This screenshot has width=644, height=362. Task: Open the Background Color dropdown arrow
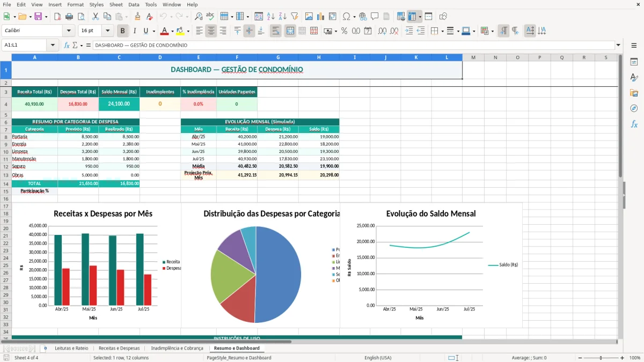click(188, 31)
